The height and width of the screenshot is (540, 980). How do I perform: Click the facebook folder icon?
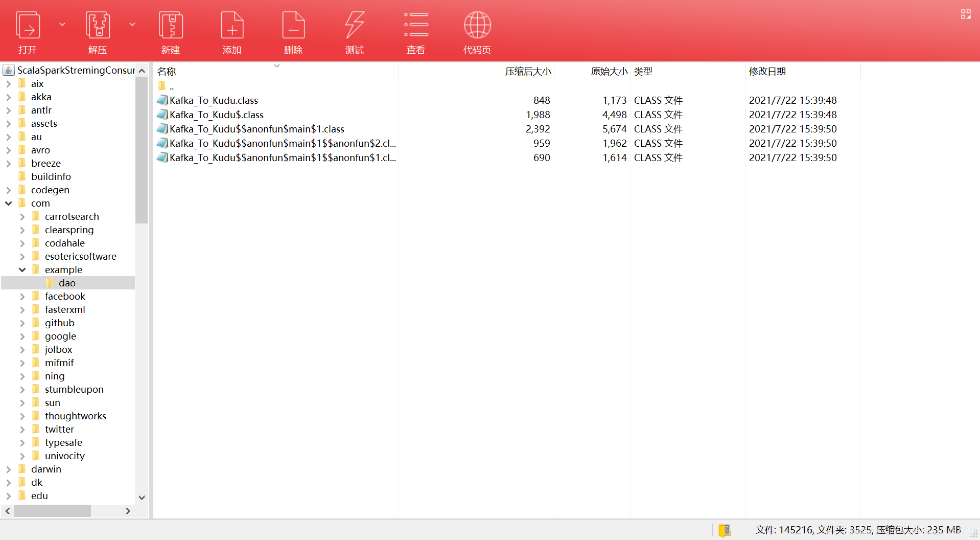point(36,296)
